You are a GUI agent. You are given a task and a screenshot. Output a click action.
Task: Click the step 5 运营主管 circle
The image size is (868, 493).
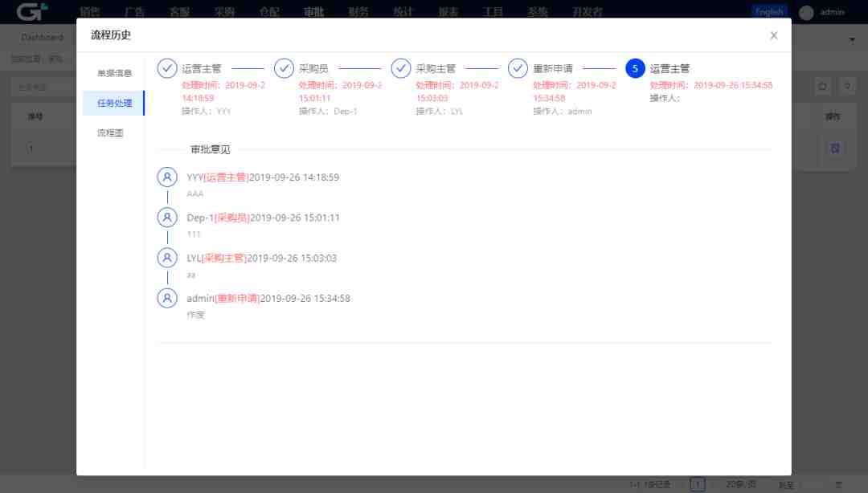635,68
